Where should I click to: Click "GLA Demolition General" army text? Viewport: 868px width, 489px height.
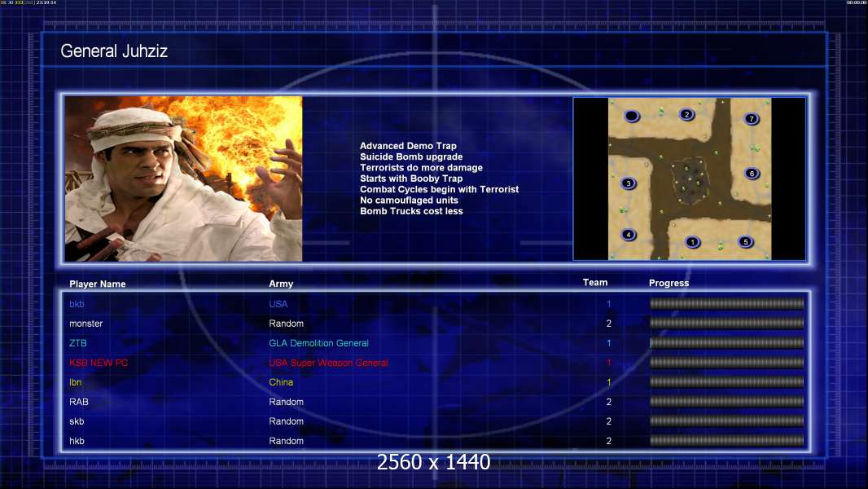coord(319,343)
